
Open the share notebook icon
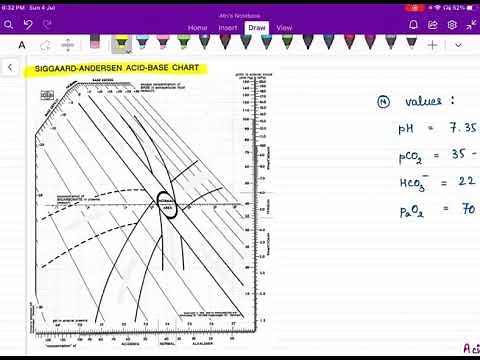tap(433, 25)
